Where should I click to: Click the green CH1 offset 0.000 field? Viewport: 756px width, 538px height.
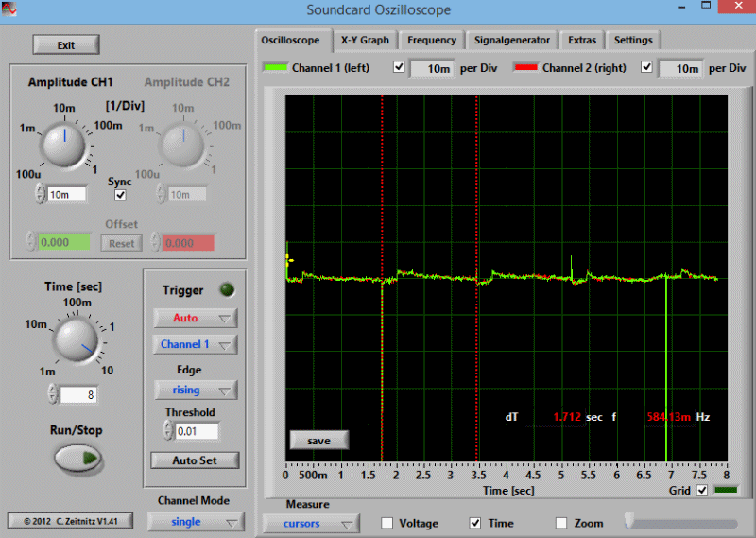64,242
